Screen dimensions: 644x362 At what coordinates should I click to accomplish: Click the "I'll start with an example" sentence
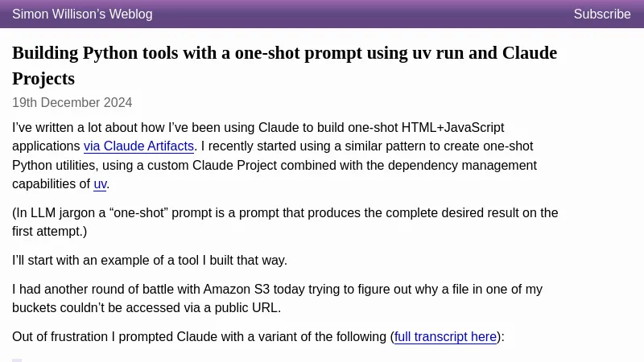(149, 261)
